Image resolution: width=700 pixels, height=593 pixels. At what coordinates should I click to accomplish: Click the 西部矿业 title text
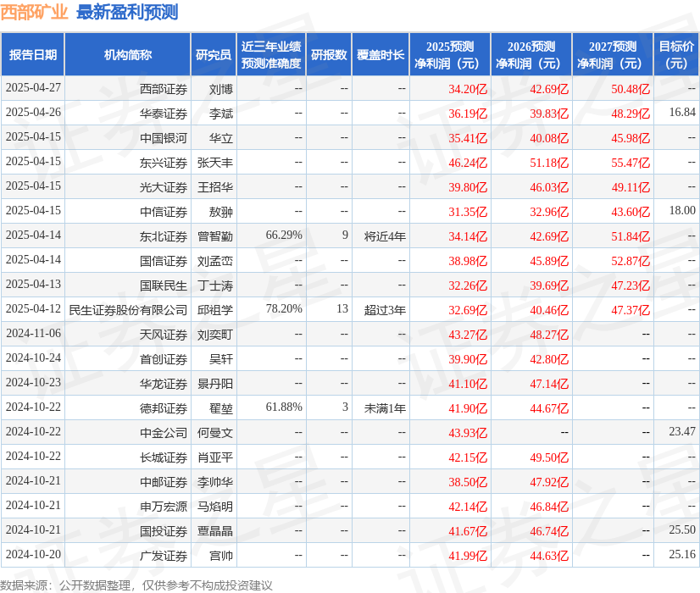(x=34, y=12)
